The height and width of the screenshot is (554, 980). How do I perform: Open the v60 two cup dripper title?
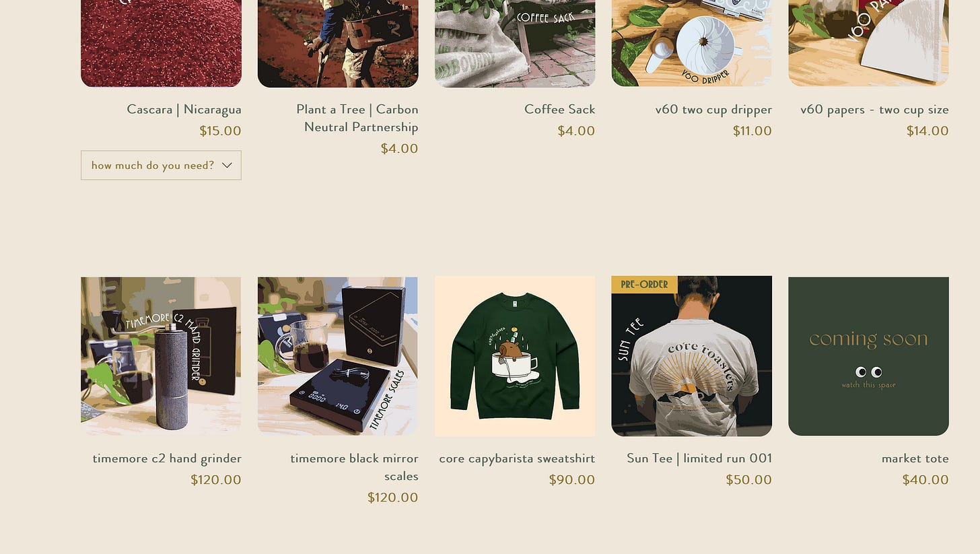pyautogui.click(x=713, y=109)
